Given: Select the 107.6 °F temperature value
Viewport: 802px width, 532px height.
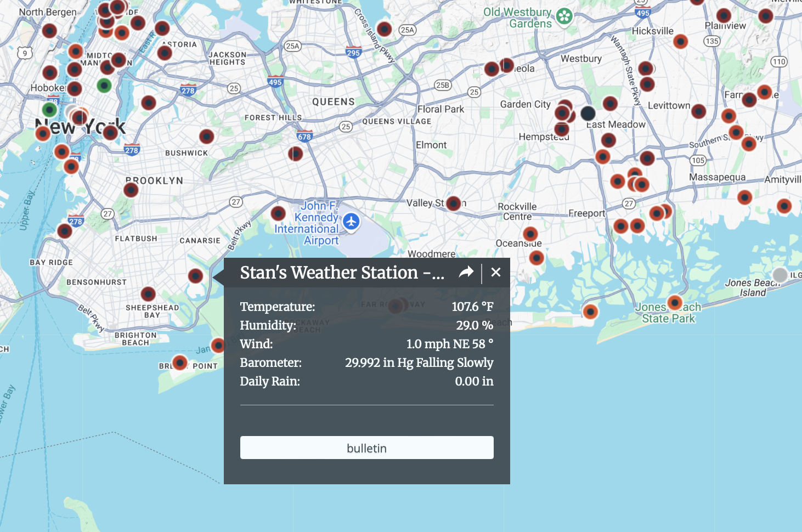Looking at the screenshot, I should 472,307.
